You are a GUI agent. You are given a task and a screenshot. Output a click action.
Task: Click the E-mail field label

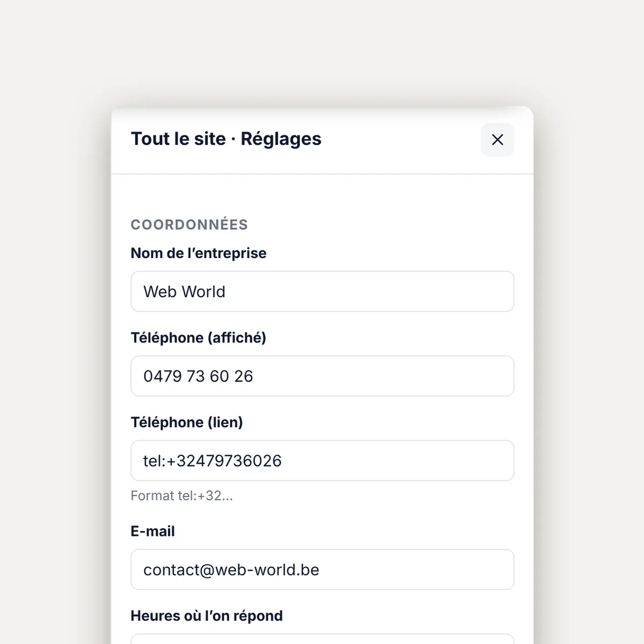(153, 531)
